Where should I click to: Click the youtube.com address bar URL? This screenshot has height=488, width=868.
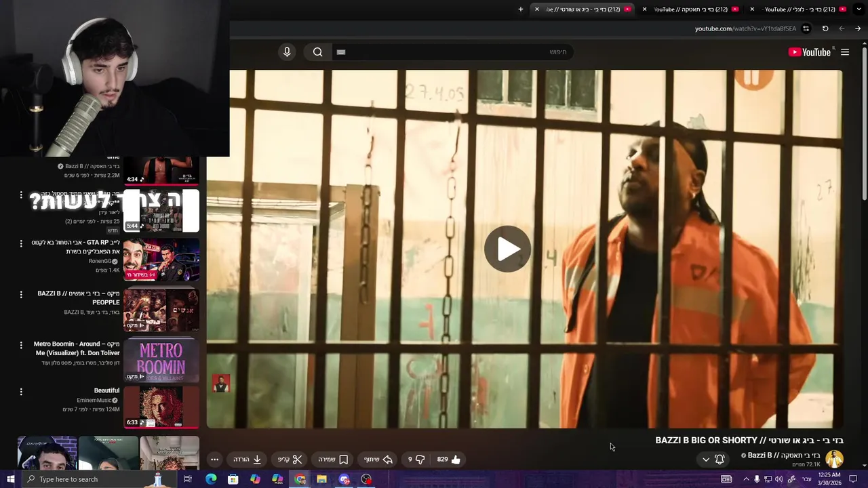pos(745,28)
